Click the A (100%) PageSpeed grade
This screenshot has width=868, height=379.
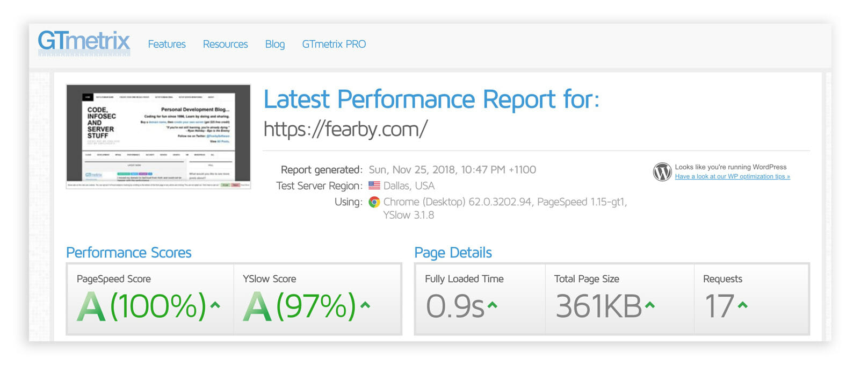[141, 306]
